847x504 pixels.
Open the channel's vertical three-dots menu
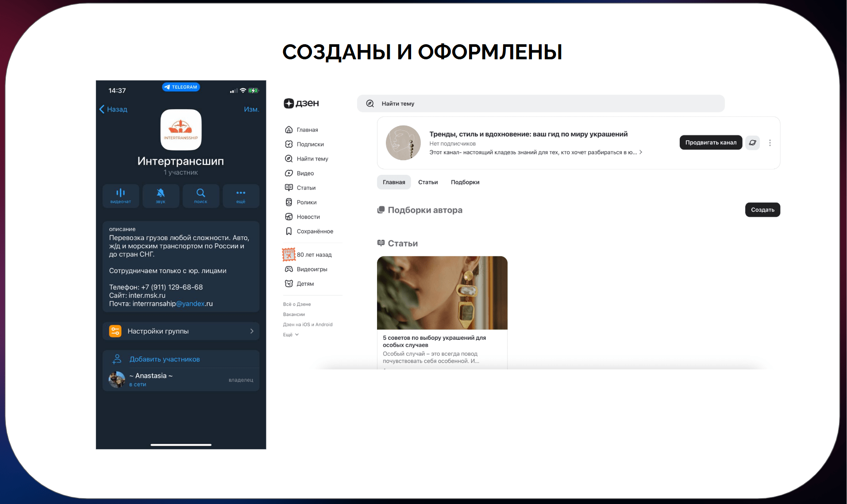770,143
